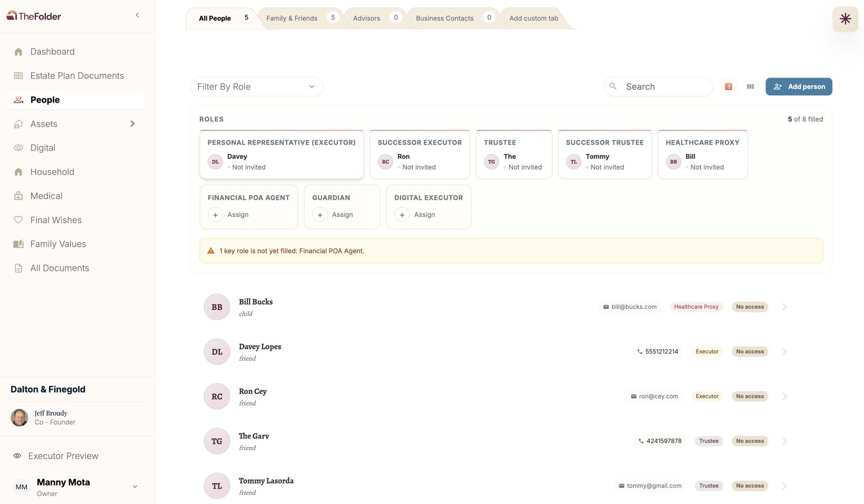Expand the Assets submenu arrow
The width and height of the screenshot is (864, 504).
133,124
